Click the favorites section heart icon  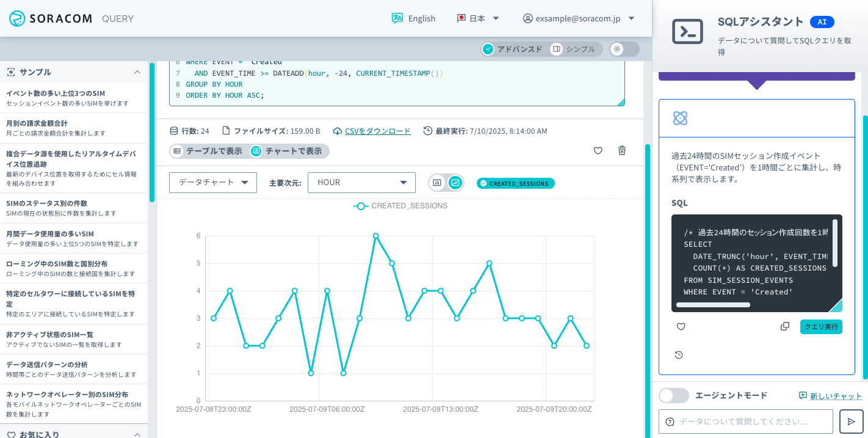click(x=11, y=435)
